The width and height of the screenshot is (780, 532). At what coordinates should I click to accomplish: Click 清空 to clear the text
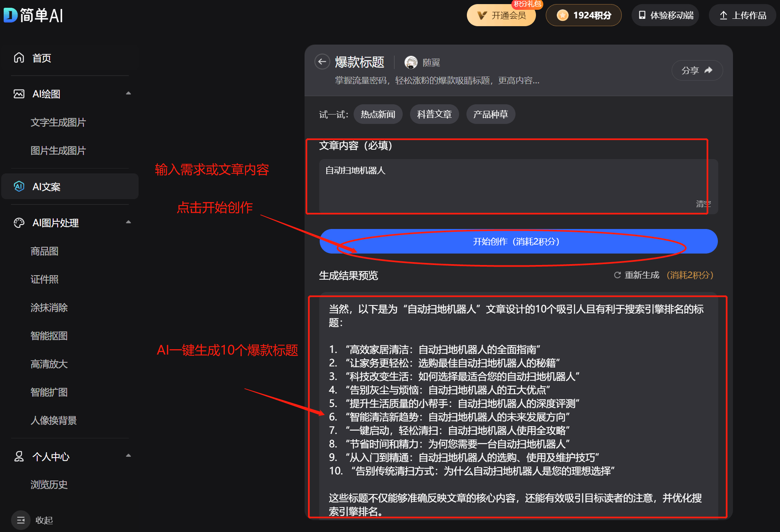703,204
